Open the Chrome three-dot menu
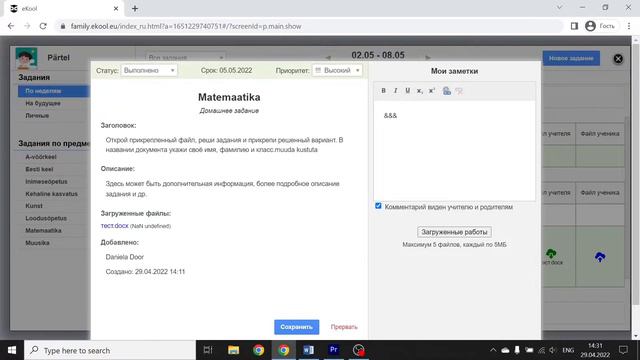The height and width of the screenshot is (360, 640). click(629, 26)
